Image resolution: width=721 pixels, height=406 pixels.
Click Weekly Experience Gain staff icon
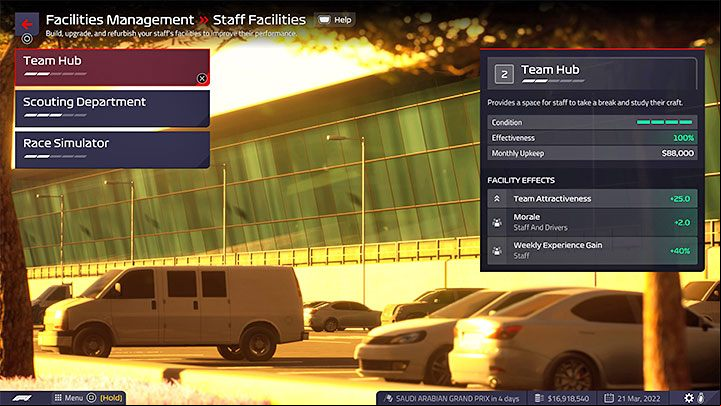click(497, 251)
